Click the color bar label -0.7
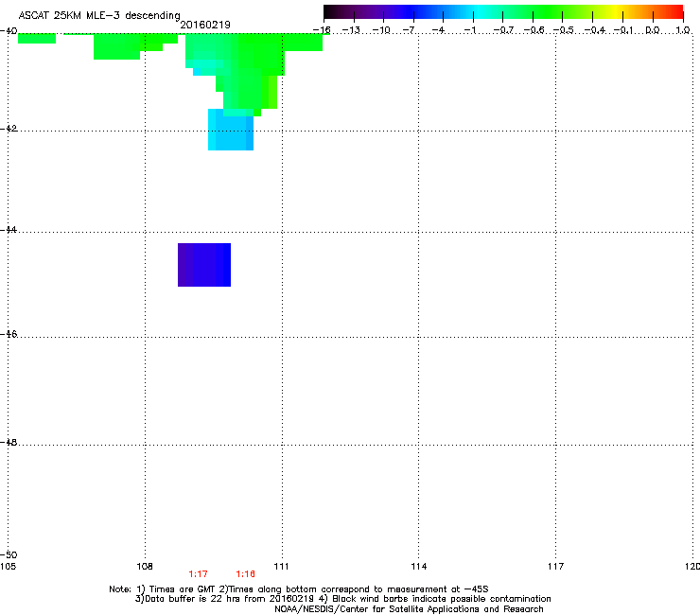This screenshot has height=615, width=700. click(503, 30)
